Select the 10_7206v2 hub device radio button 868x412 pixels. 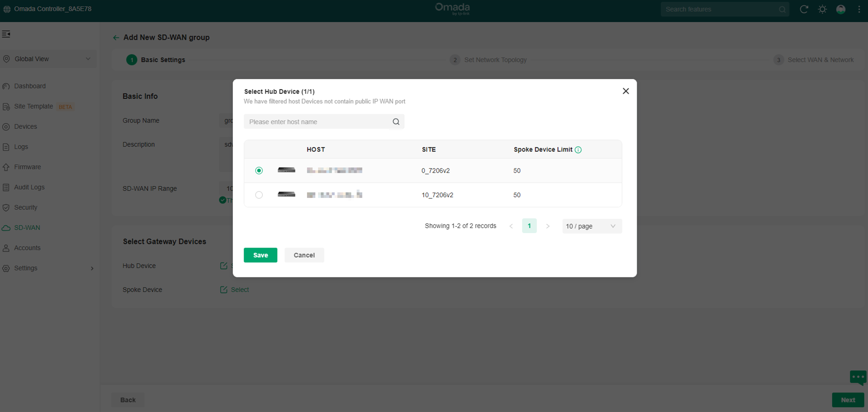[x=259, y=195]
